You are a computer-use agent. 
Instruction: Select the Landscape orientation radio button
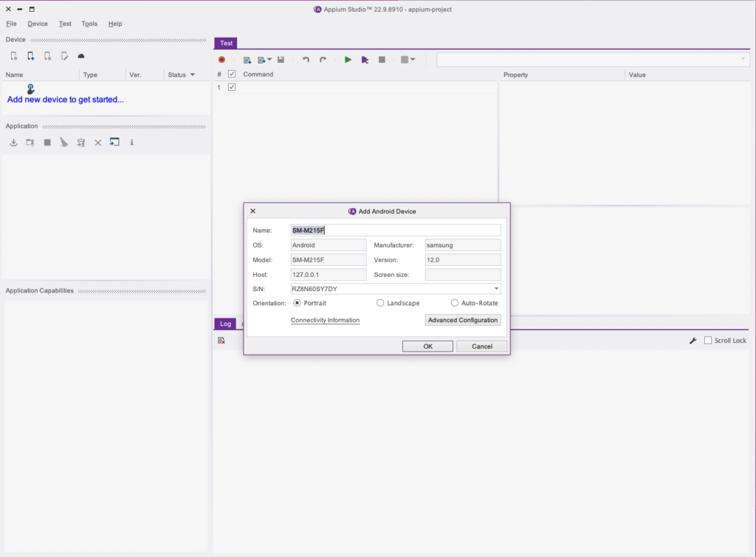click(x=380, y=303)
